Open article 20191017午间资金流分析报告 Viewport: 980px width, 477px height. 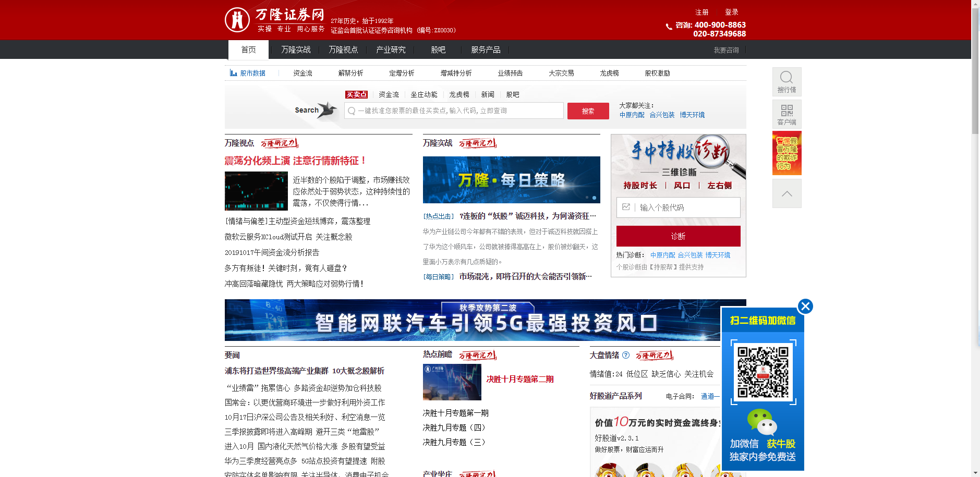(x=272, y=252)
